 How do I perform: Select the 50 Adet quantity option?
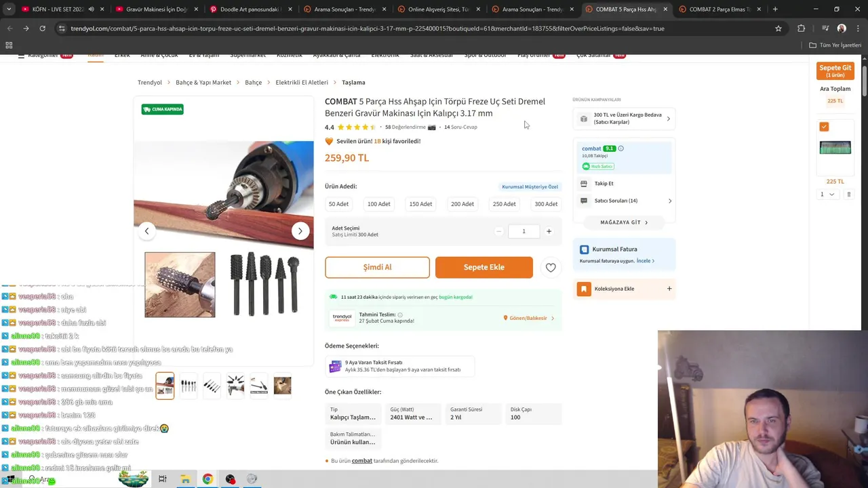pos(338,204)
